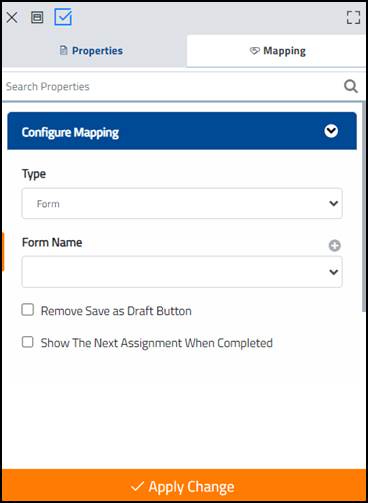Viewport: 368px width, 503px height.
Task: Click the blue checkmark task icon
Action: pyautogui.click(x=63, y=17)
